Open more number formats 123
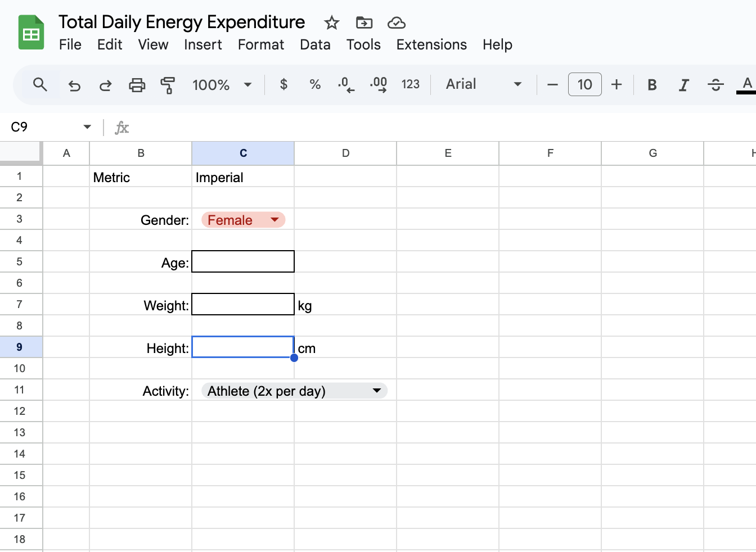The width and height of the screenshot is (756, 552). pyautogui.click(x=411, y=84)
